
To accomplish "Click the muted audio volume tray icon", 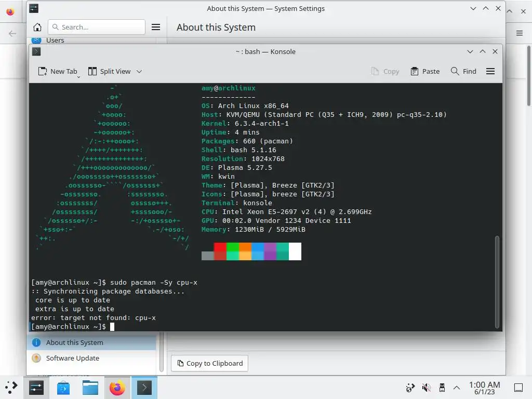I will coord(426,388).
